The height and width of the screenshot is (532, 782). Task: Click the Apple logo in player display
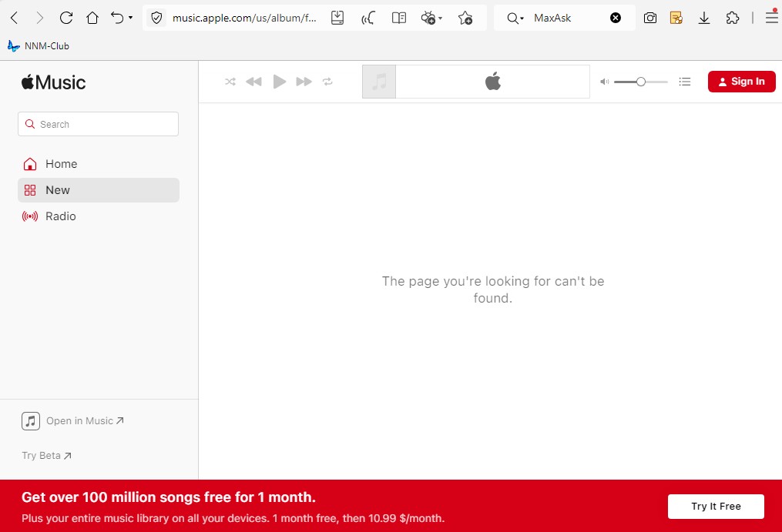tap(493, 82)
